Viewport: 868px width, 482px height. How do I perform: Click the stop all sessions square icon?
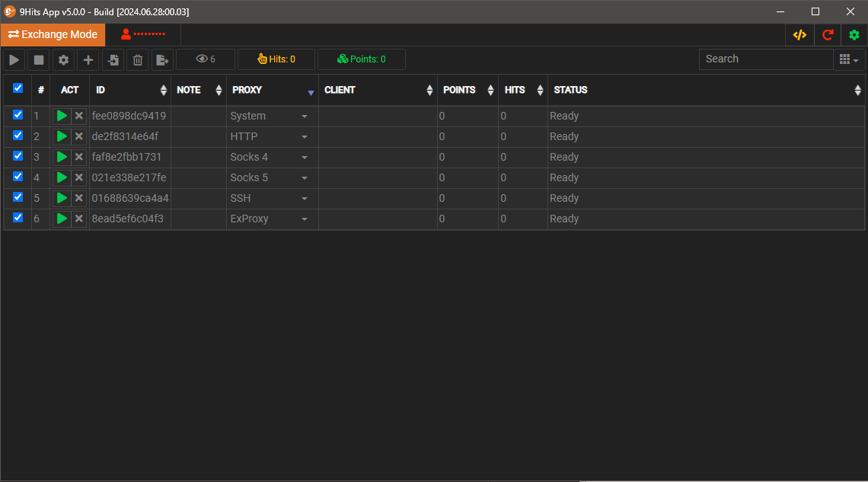coord(39,59)
